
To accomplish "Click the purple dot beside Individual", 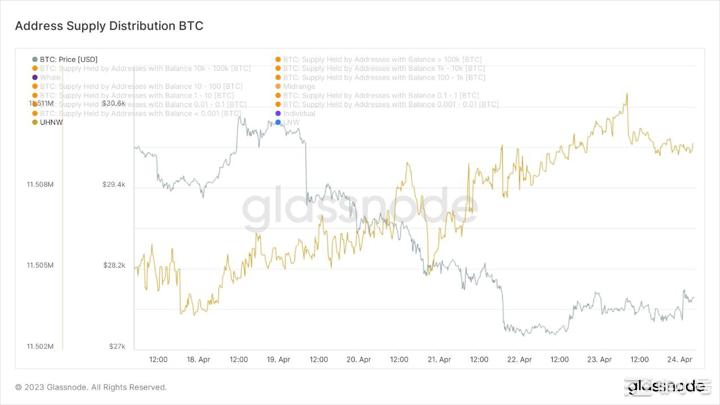I will coord(278,113).
